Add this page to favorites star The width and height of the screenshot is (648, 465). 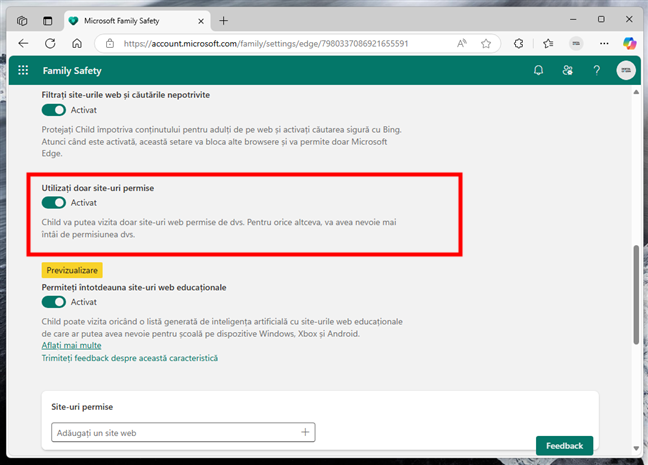click(486, 43)
